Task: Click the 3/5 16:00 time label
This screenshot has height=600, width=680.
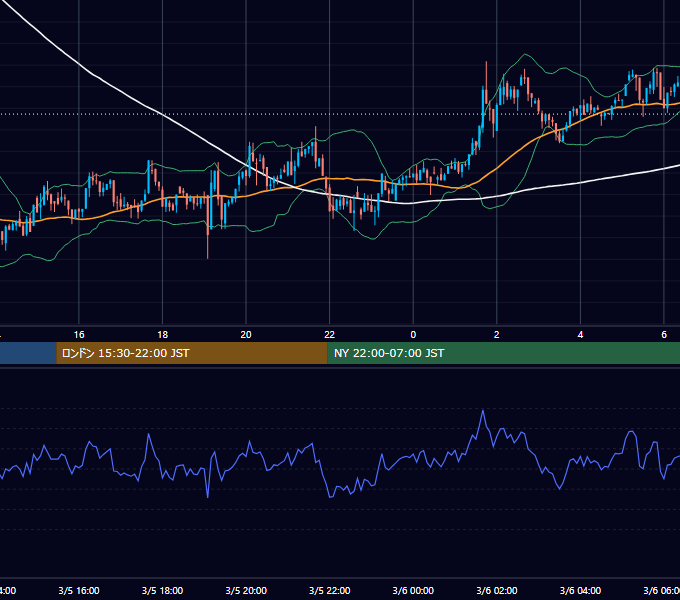Action: click(79, 590)
